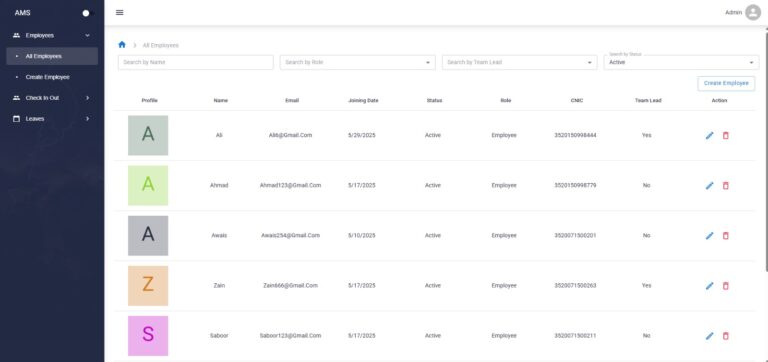Click CNIC 3520150998779
The width and height of the screenshot is (768, 362).
(575, 186)
